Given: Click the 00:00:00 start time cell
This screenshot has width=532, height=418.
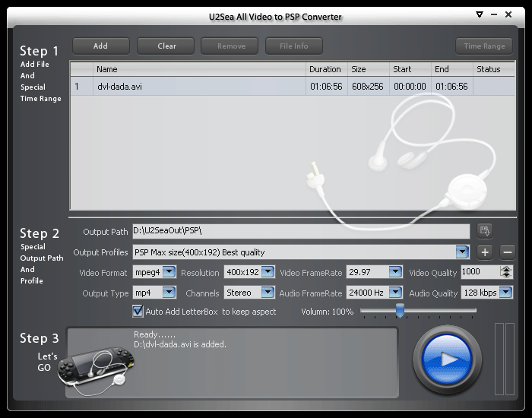Looking at the screenshot, I should (410, 87).
